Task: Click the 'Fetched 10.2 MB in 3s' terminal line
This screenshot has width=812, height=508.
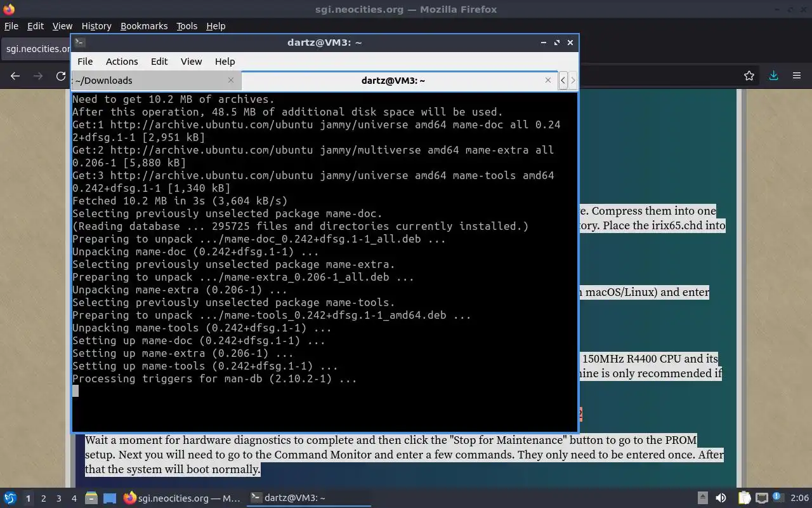Action: click(180, 201)
